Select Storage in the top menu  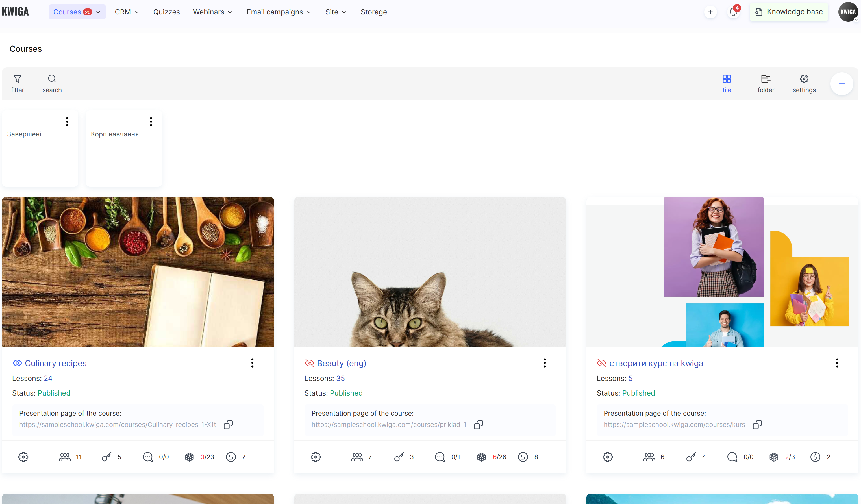pyautogui.click(x=373, y=12)
